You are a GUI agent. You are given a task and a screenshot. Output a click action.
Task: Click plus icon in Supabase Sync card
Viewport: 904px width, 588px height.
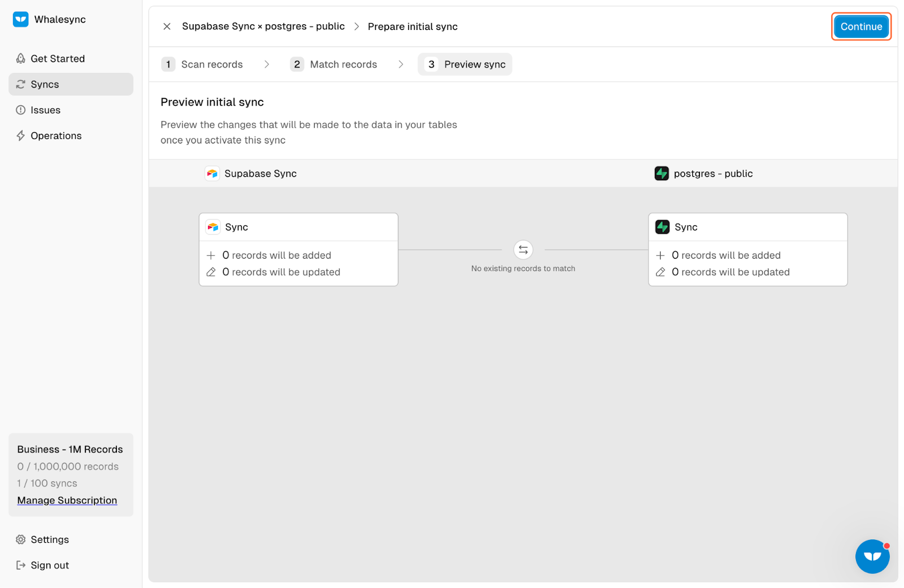point(660,255)
